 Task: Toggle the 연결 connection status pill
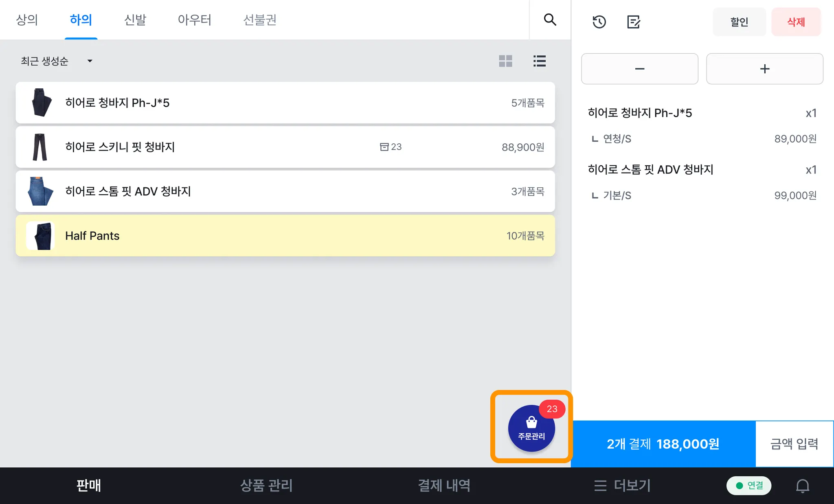748,485
